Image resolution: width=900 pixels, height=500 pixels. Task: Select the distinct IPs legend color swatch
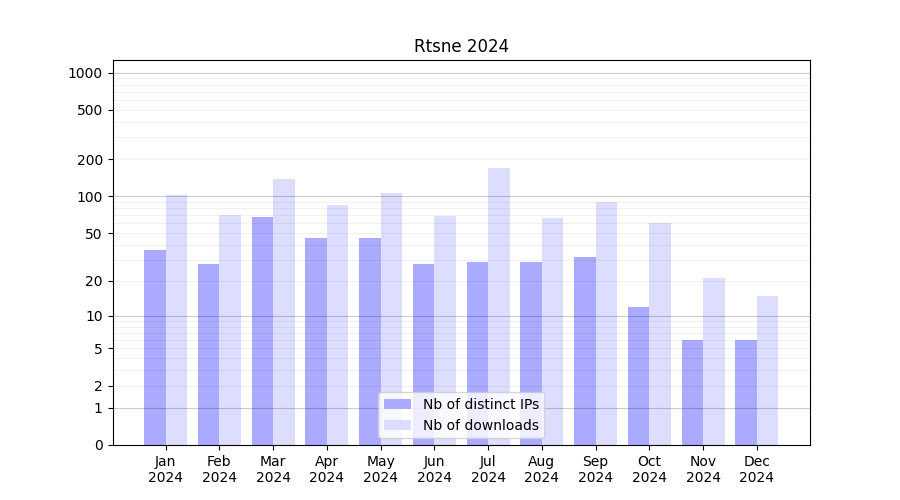tap(397, 404)
